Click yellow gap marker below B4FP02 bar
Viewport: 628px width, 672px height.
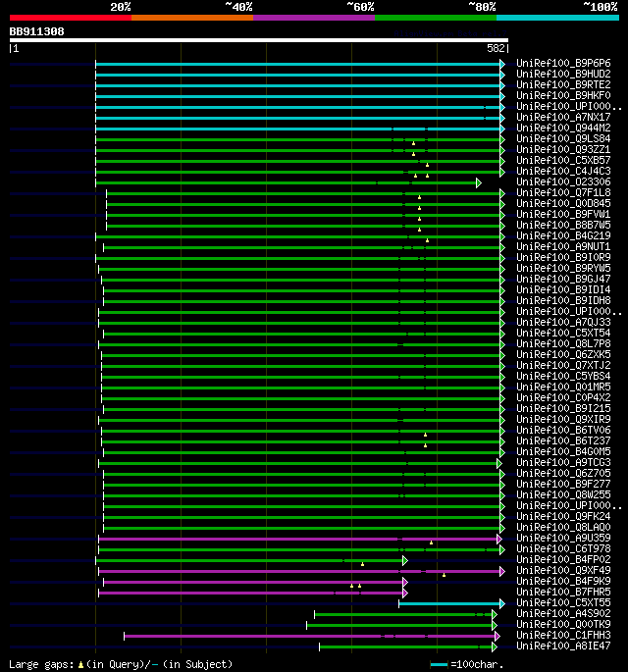tap(363, 564)
